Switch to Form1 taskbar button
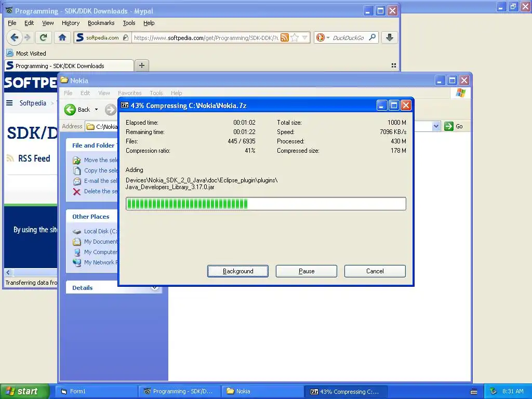 95,391
